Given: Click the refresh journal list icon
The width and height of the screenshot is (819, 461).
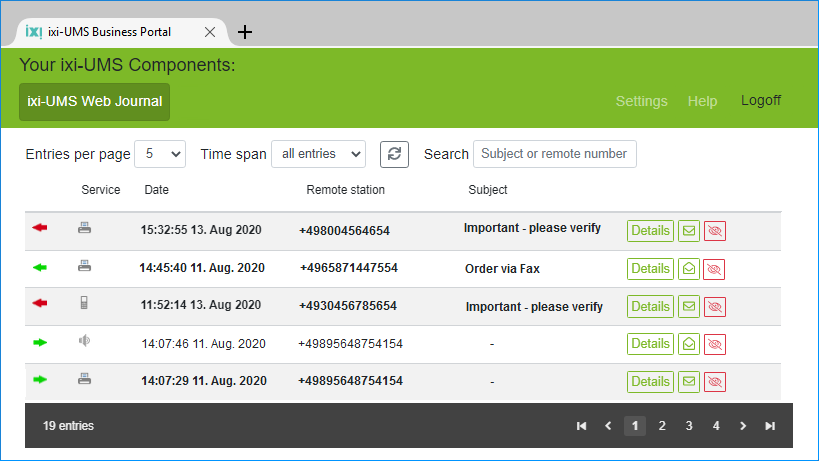Looking at the screenshot, I should pos(394,154).
